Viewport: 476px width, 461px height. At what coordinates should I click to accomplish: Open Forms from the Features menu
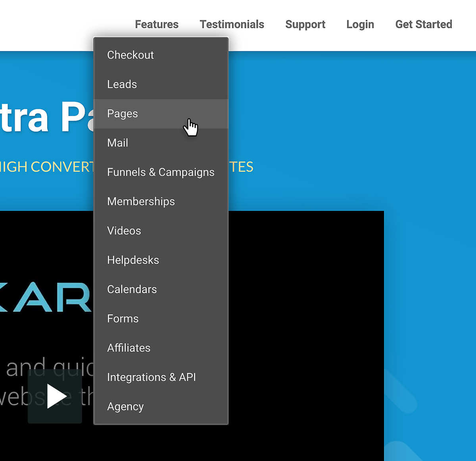click(123, 319)
